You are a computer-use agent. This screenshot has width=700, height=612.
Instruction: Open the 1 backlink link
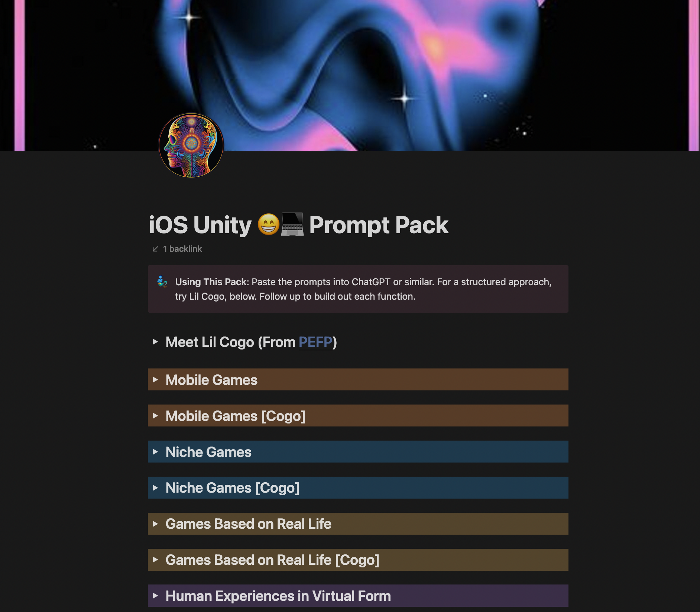(182, 249)
